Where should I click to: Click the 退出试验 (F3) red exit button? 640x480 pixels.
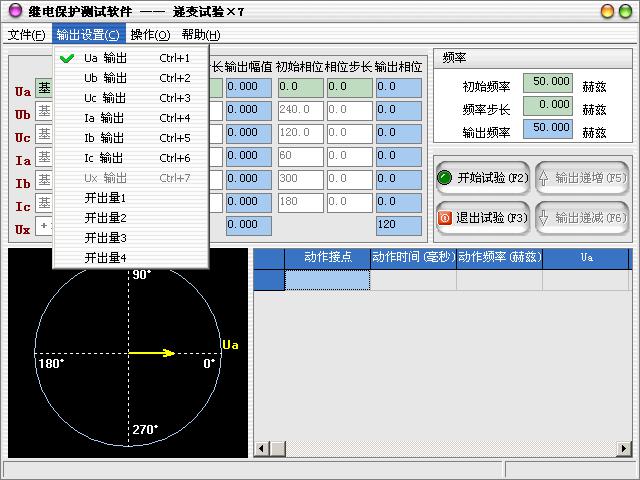click(482, 217)
